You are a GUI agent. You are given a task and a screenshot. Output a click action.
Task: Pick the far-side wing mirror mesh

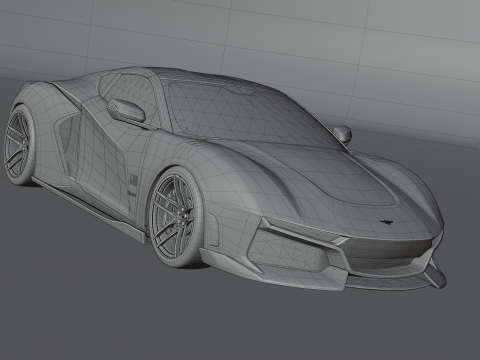343,133
